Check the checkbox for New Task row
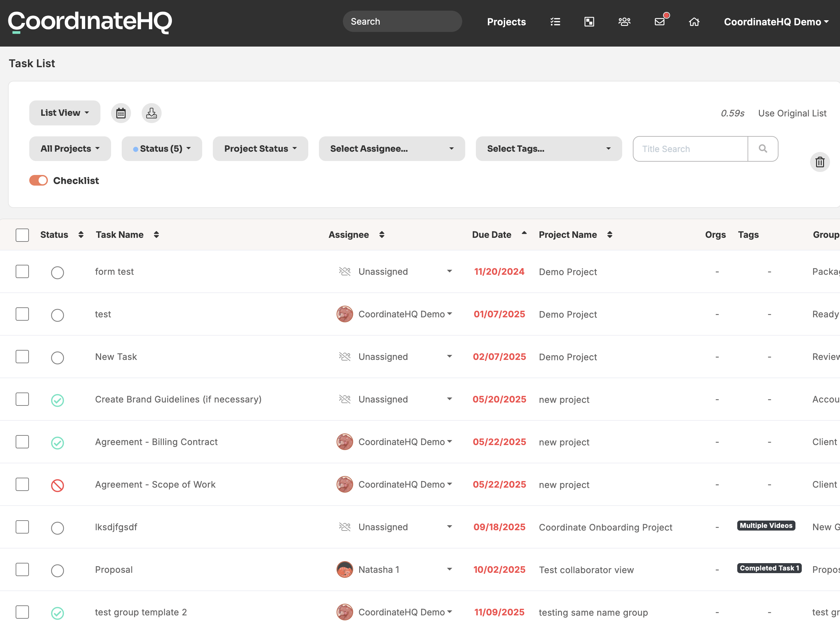 tap(22, 357)
